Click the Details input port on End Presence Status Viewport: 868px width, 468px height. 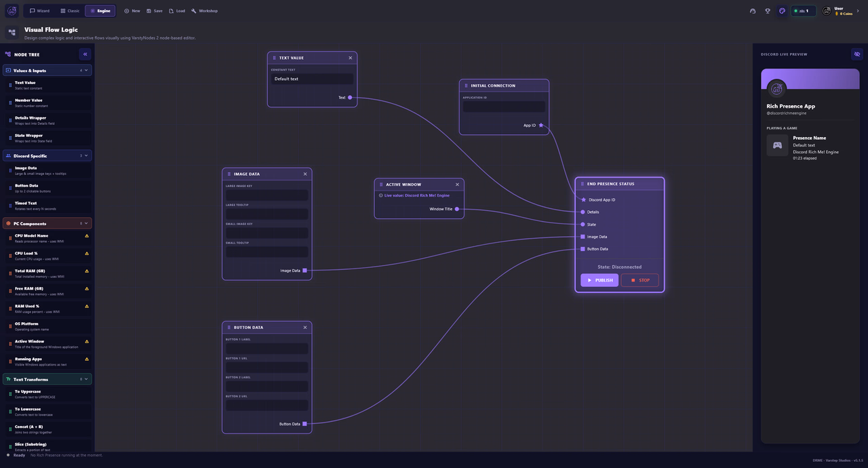583,212
